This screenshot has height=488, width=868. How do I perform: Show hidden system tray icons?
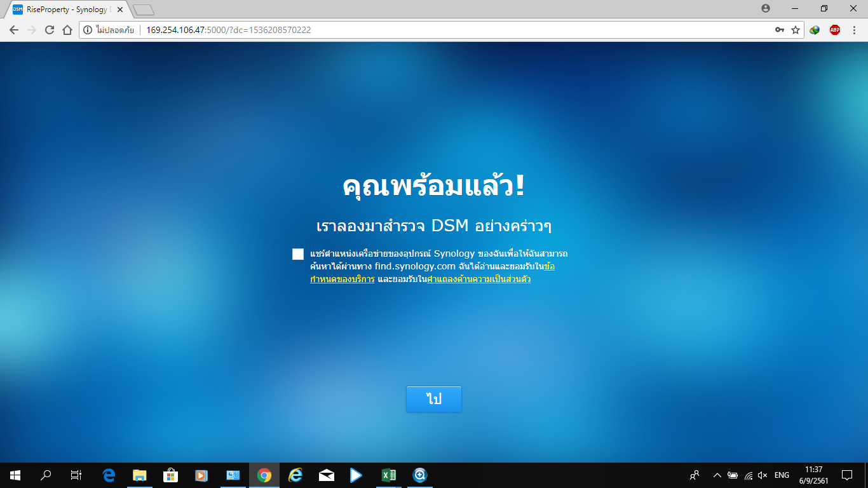[x=717, y=475]
